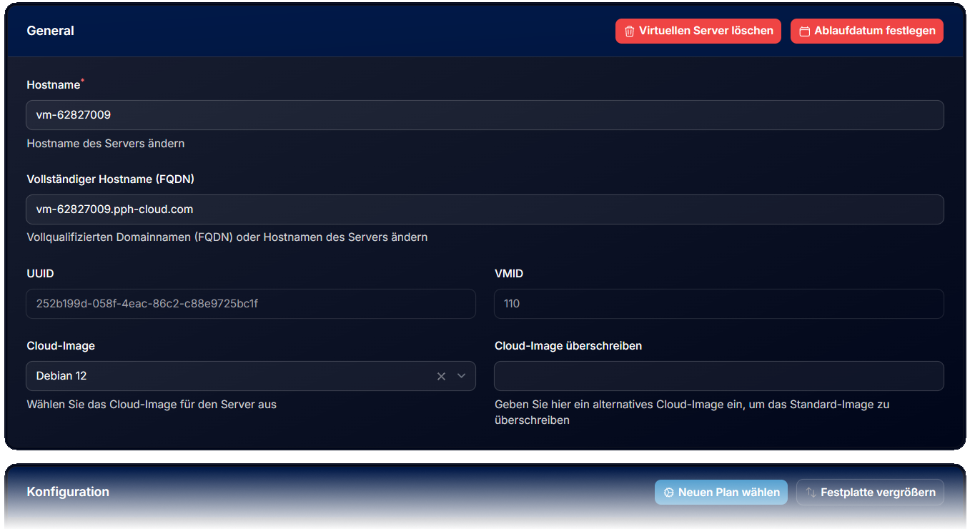
Task: Click the General section header
Action: tap(50, 31)
